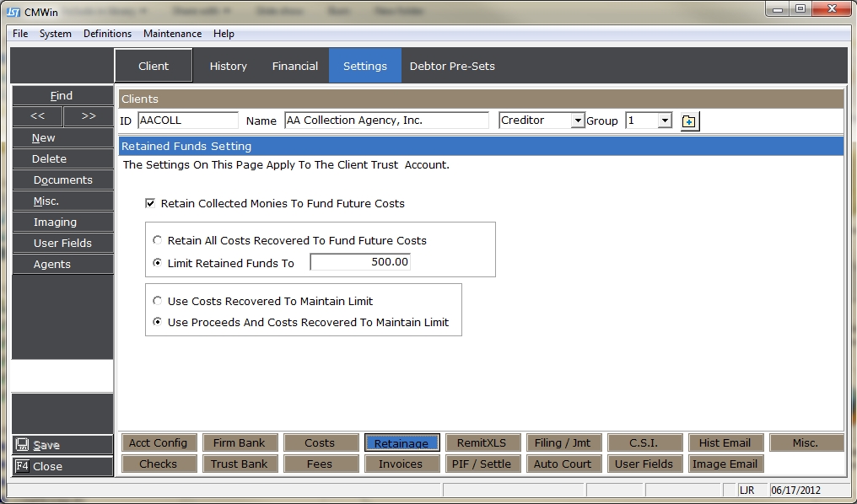Click the Limit Retained Funds amount field
The width and height of the screenshot is (857, 504).
point(360,263)
